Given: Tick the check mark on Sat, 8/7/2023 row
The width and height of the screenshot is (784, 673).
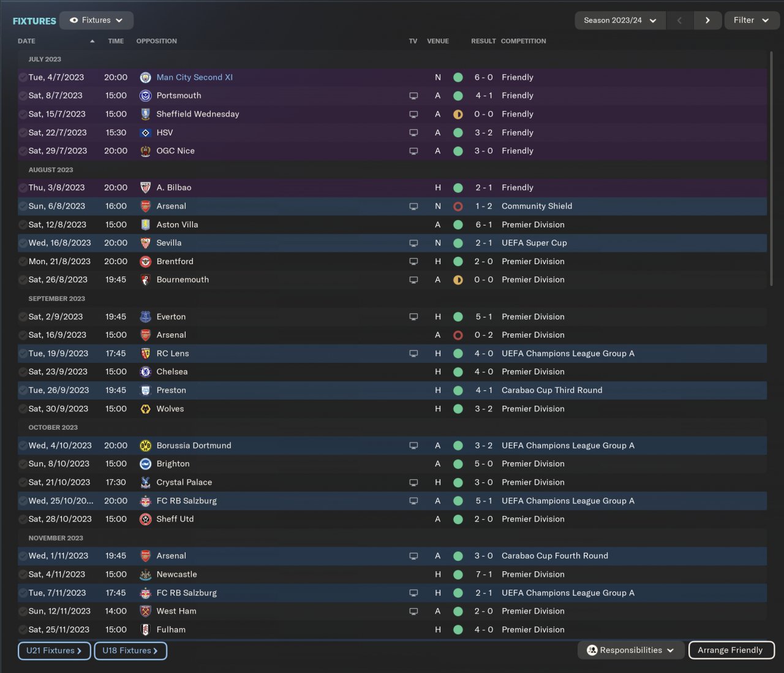Looking at the screenshot, I should (23, 96).
